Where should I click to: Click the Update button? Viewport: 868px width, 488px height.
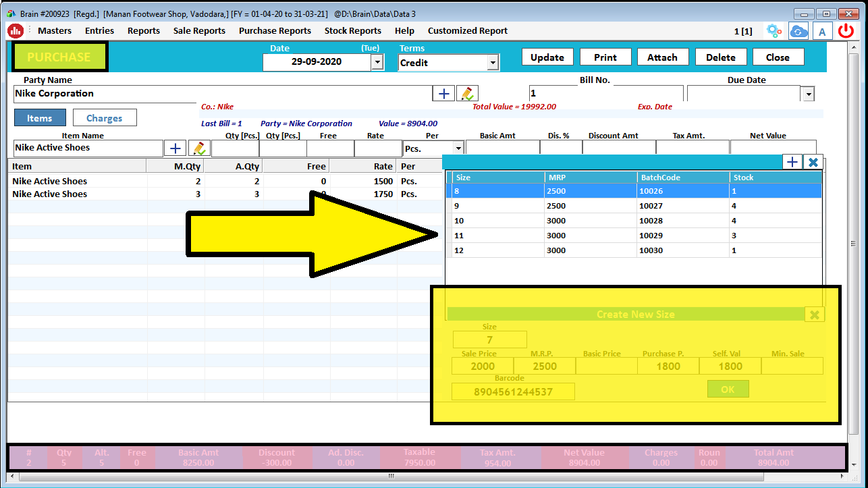[547, 57]
